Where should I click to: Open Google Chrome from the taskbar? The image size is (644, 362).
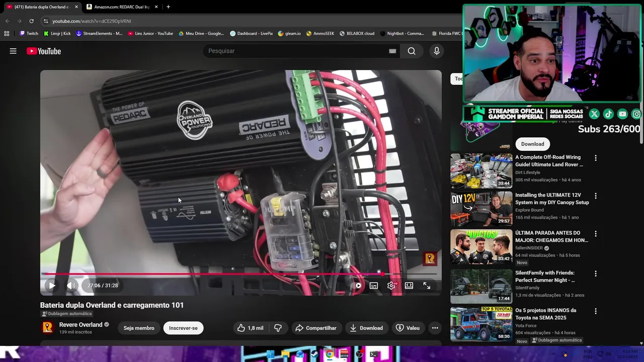329,354
